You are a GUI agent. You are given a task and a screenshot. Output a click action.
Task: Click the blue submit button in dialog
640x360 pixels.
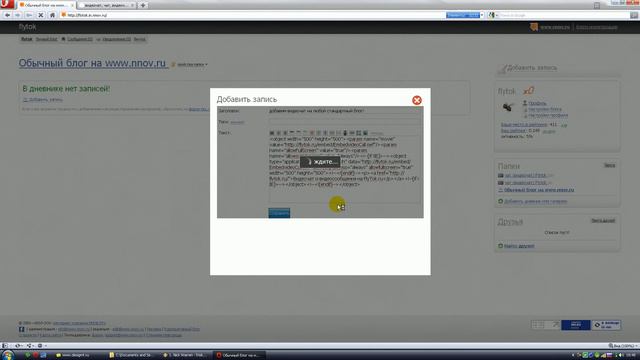[279, 213]
